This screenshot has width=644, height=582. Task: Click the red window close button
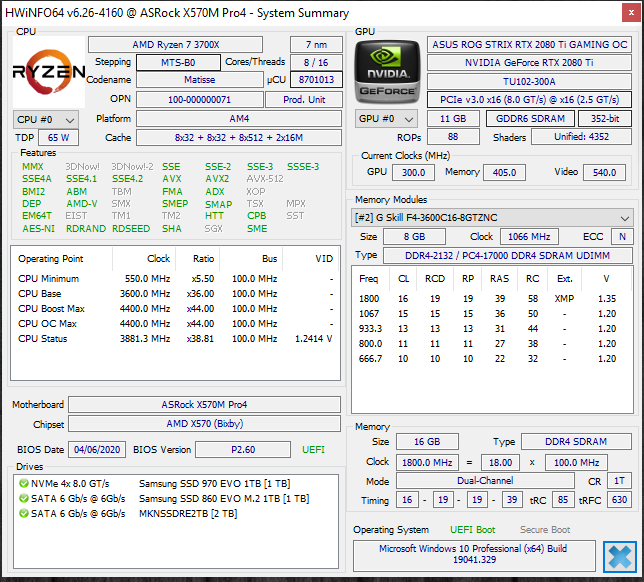[x=631, y=12]
